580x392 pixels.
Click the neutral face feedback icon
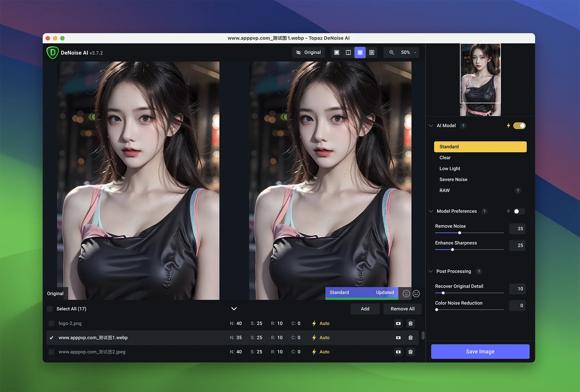click(x=416, y=293)
